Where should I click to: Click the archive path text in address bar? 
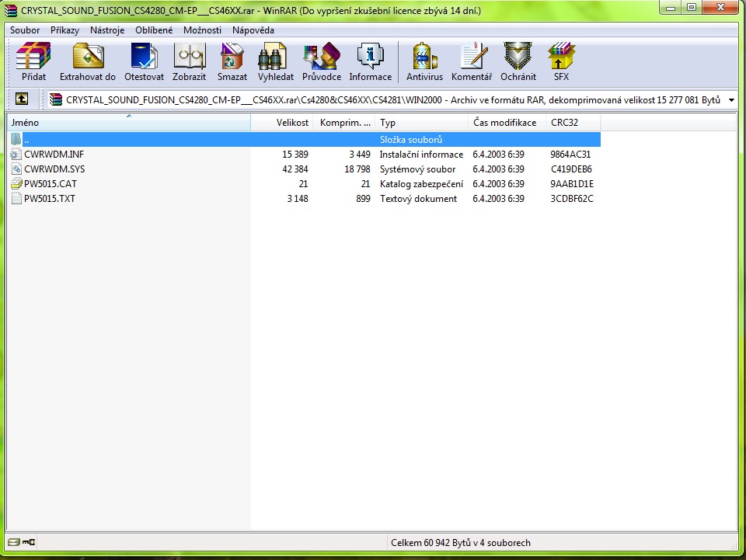click(393, 100)
